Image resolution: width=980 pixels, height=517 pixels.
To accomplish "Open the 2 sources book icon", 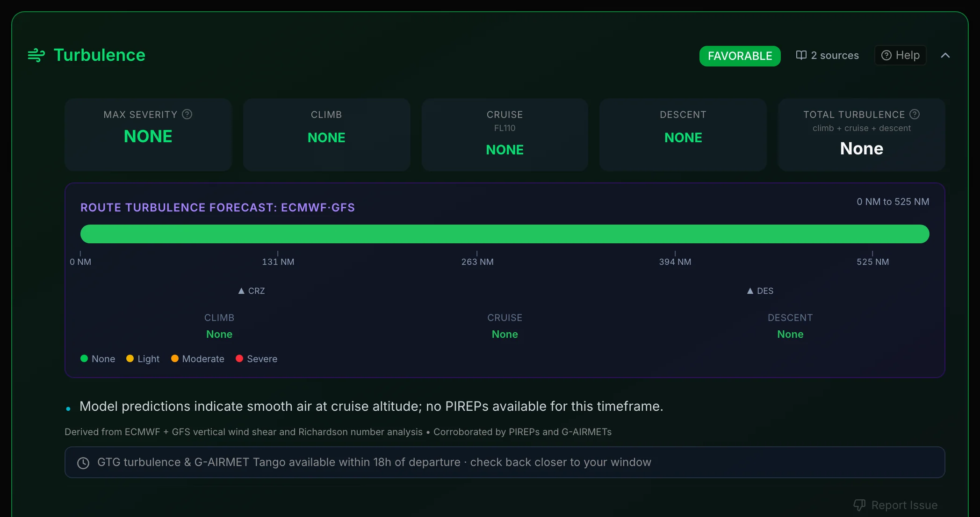I will (x=801, y=55).
